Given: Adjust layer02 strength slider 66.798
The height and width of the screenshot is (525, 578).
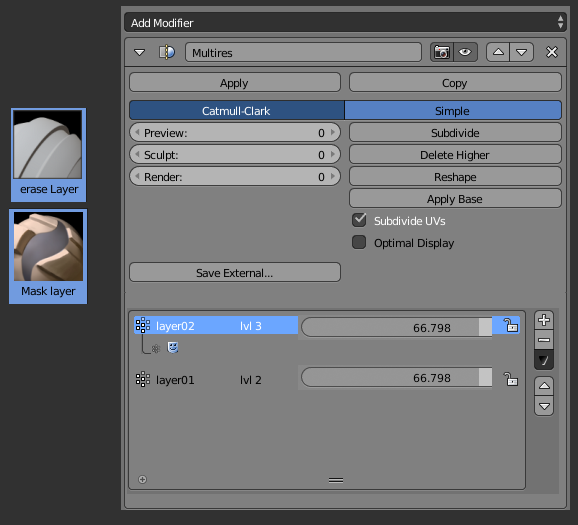Looking at the screenshot, I should [x=397, y=327].
